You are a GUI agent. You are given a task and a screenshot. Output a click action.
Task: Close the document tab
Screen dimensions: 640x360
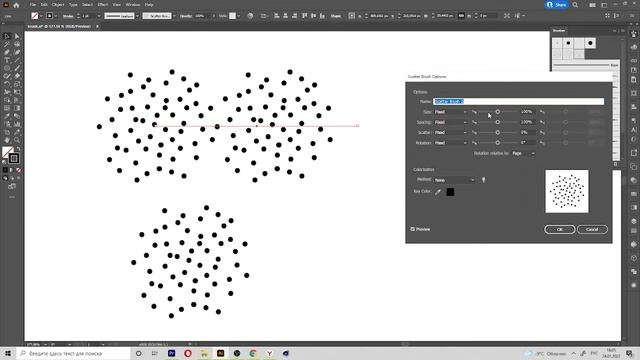pyautogui.click(x=97, y=27)
